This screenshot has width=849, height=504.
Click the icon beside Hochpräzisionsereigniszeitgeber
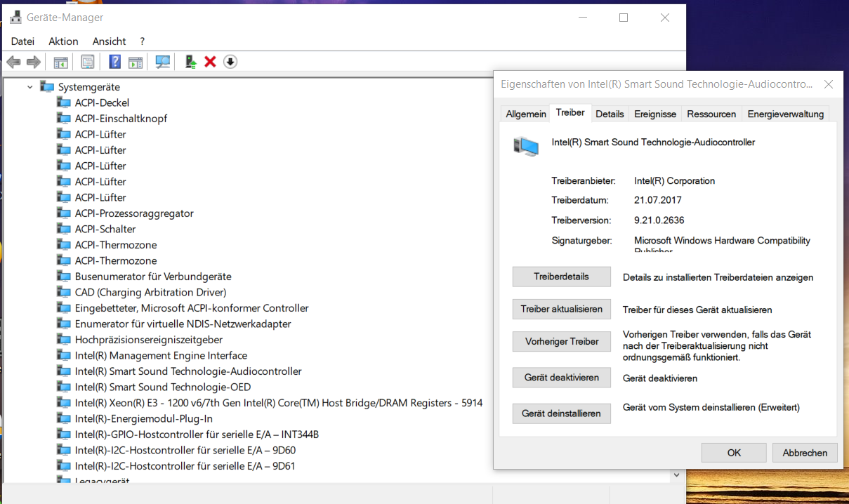(x=64, y=340)
